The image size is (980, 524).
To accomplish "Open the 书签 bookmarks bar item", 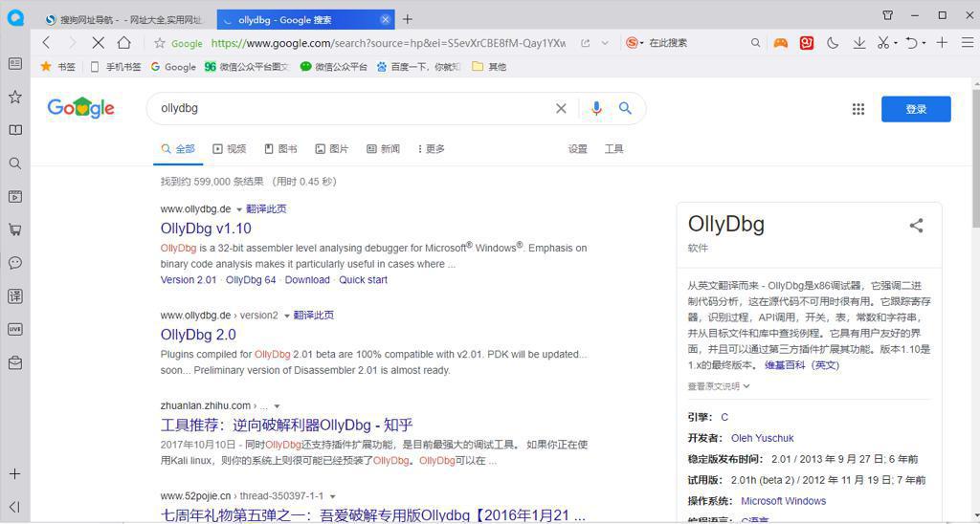I will [58, 66].
